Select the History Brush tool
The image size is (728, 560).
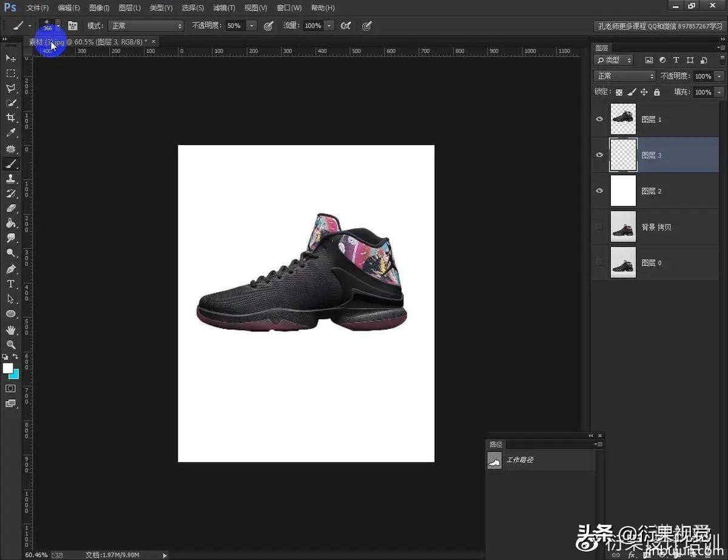tap(10, 194)
